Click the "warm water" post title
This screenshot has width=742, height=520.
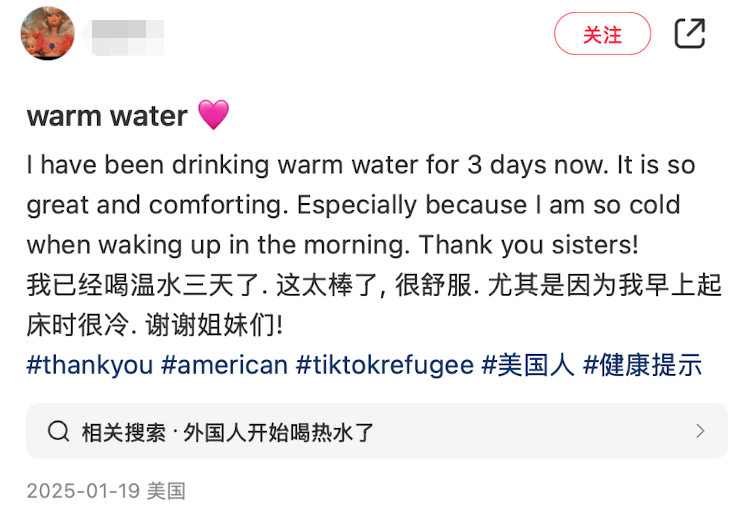tap(107, 116)
